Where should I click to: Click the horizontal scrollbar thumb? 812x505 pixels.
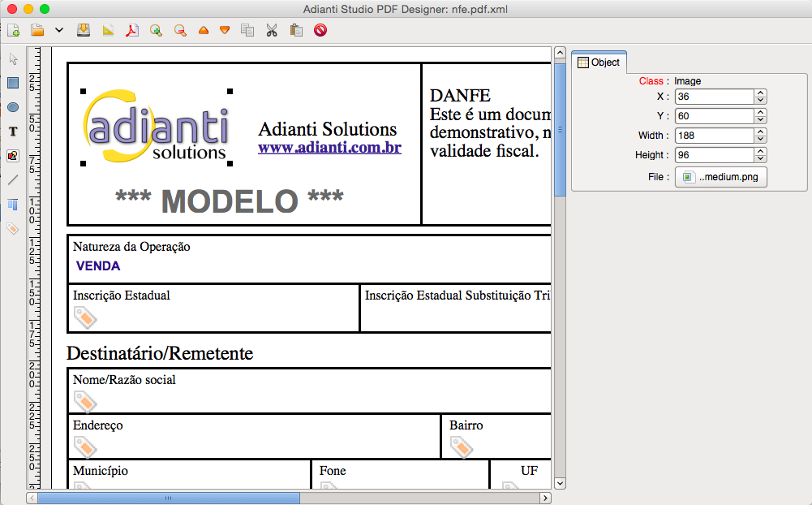[168, 499]
